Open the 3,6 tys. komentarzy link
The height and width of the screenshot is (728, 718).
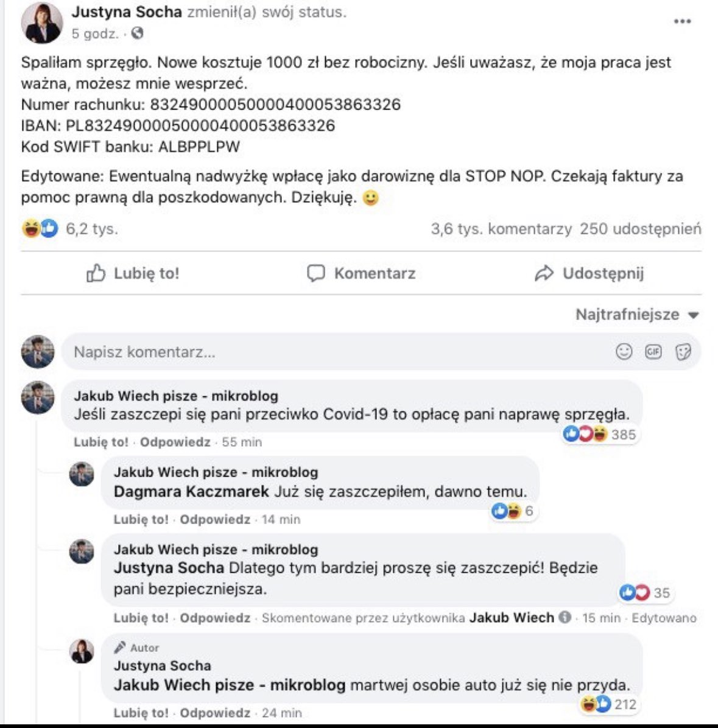tap(501, 229)
